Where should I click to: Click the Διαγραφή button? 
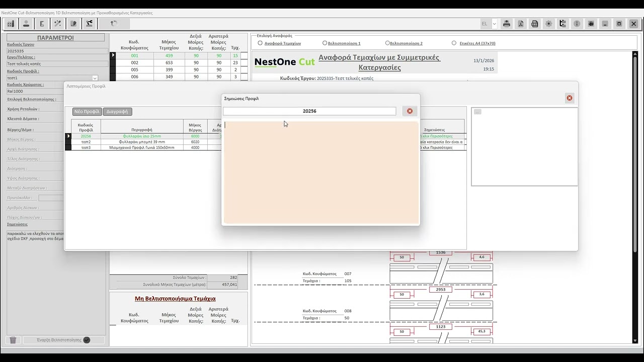pos(117,112)
